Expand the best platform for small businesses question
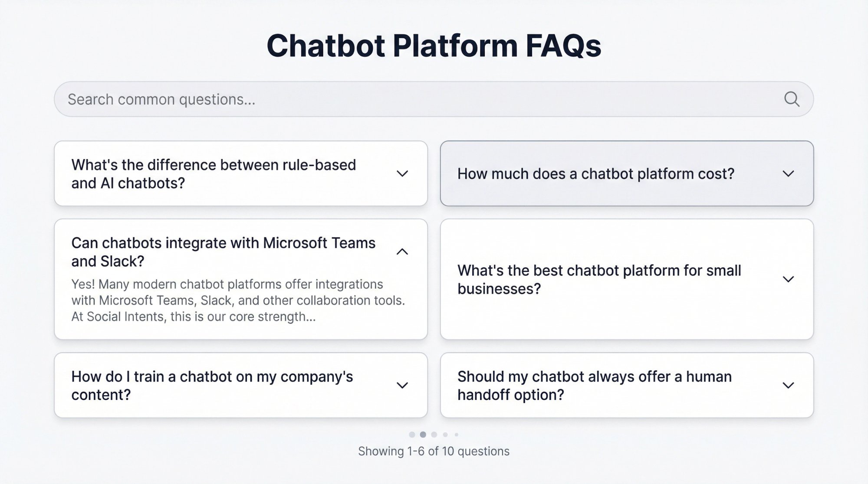This screenshot has width=868, height=484. [x=788, y=279]
